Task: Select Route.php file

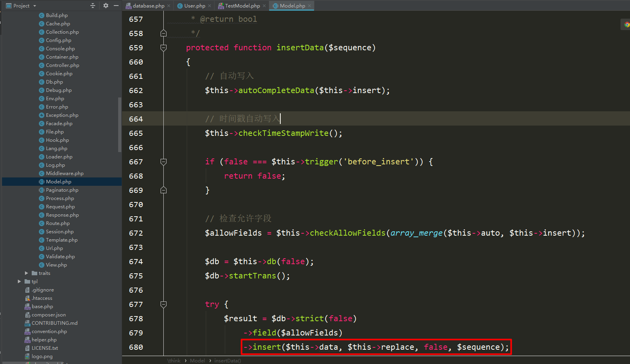Action: [58, 223]
